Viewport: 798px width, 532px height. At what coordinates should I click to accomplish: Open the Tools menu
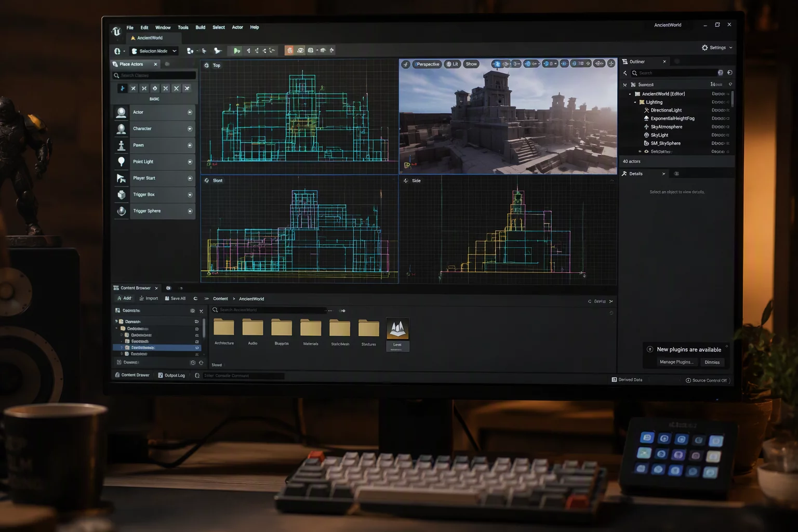pos(183,28)
